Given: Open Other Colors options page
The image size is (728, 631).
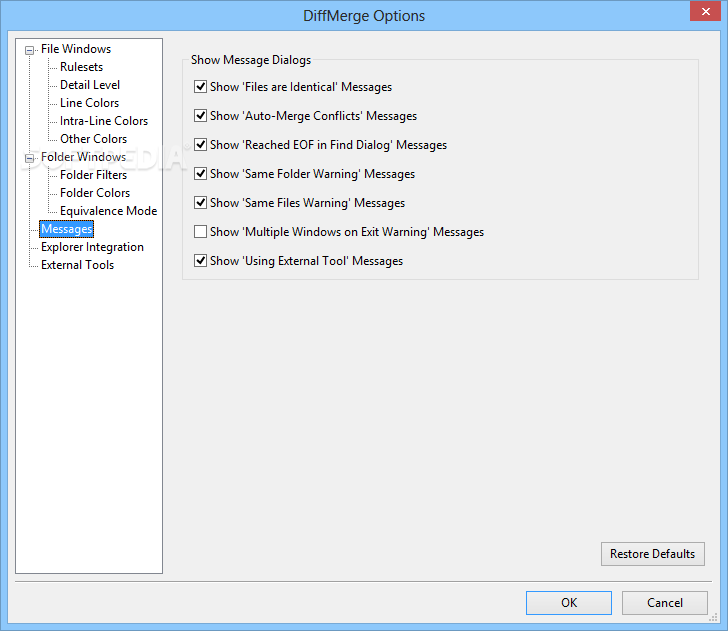Looking at the screenshot, I should pyautogui.click(x=93, y=139).
